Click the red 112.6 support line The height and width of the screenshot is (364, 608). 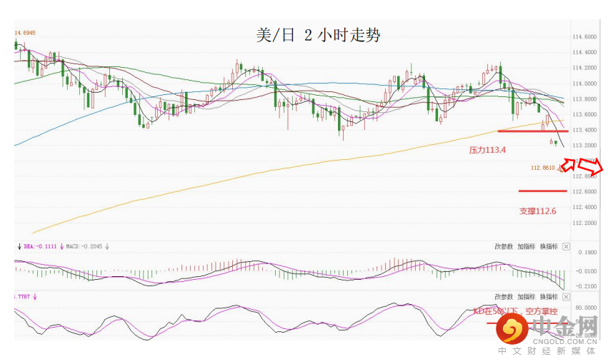point(542,191)
